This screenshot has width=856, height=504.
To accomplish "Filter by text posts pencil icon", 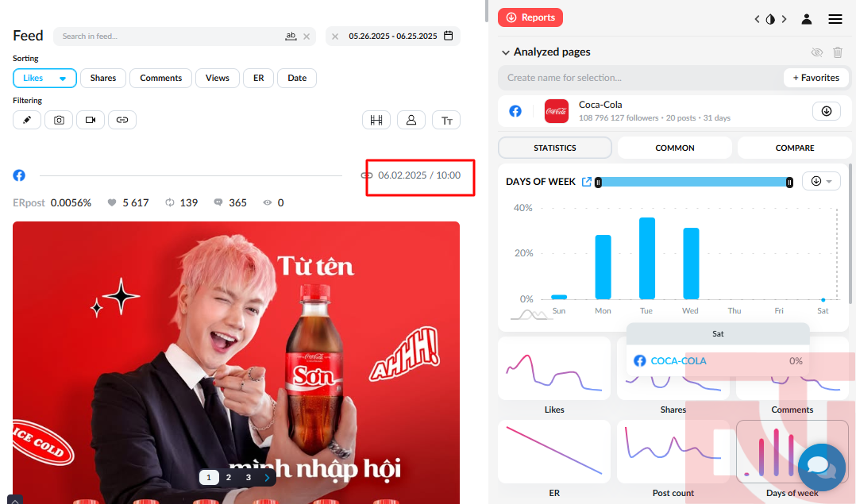I will 27,120.
